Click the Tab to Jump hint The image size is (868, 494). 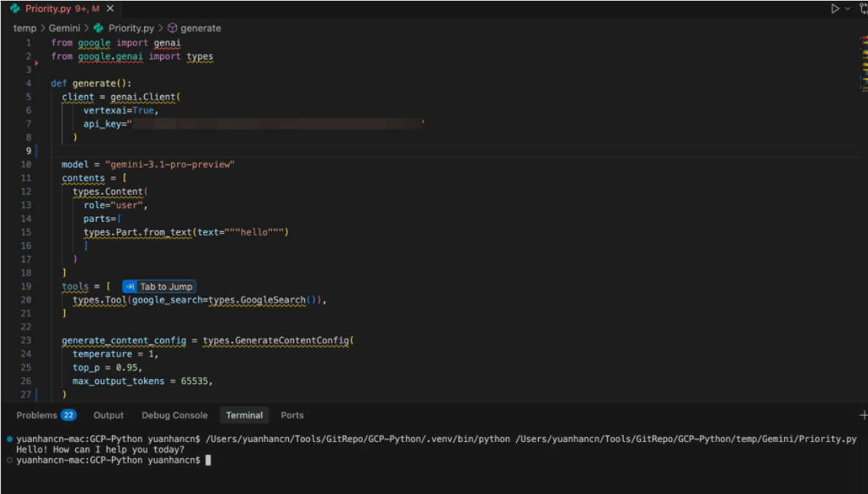(x=159, y=286)
